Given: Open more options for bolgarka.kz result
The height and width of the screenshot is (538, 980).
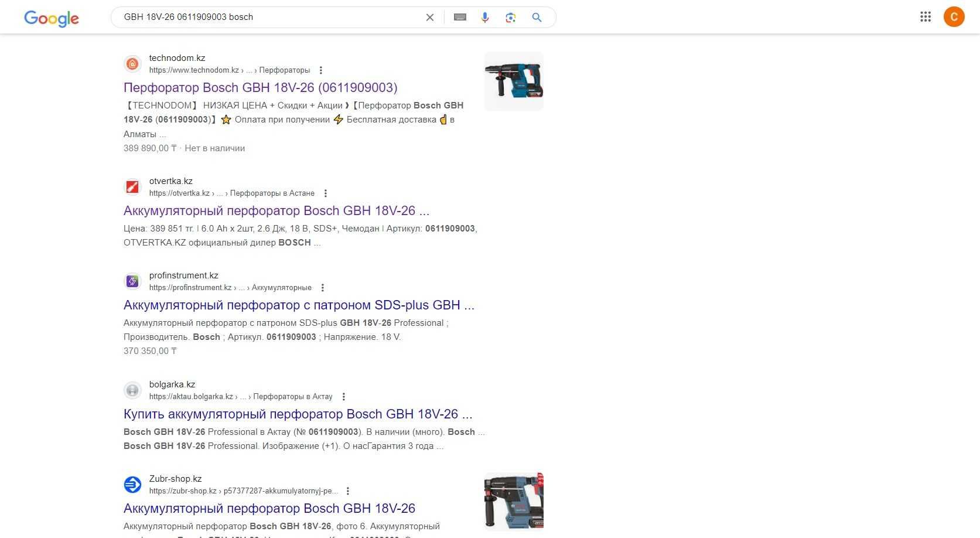Looking at the screenshot, I should (344, 397).
